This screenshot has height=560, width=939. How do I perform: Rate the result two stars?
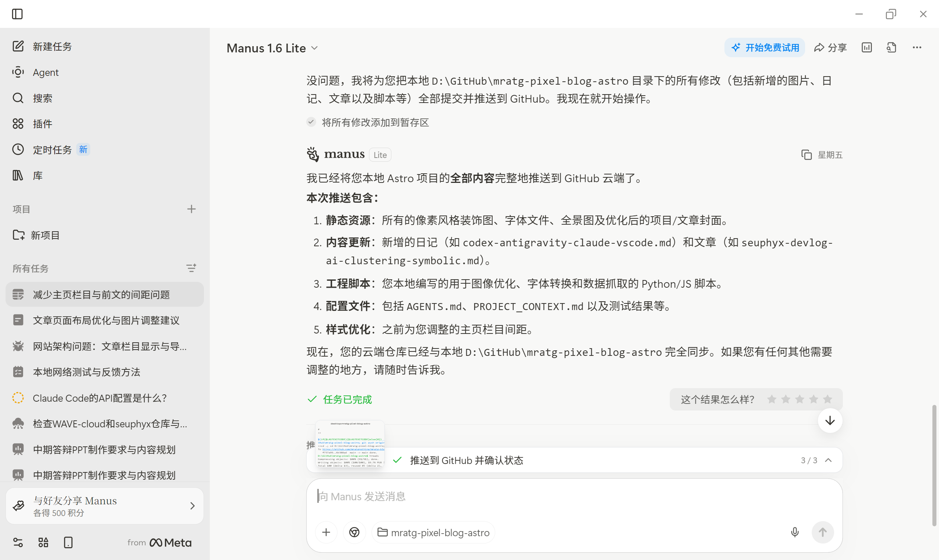coord(786,399)
